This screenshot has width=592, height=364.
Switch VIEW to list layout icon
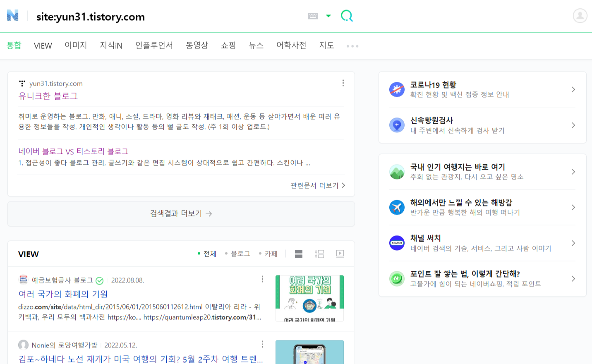pyautogui.click(x=319, y=254)
